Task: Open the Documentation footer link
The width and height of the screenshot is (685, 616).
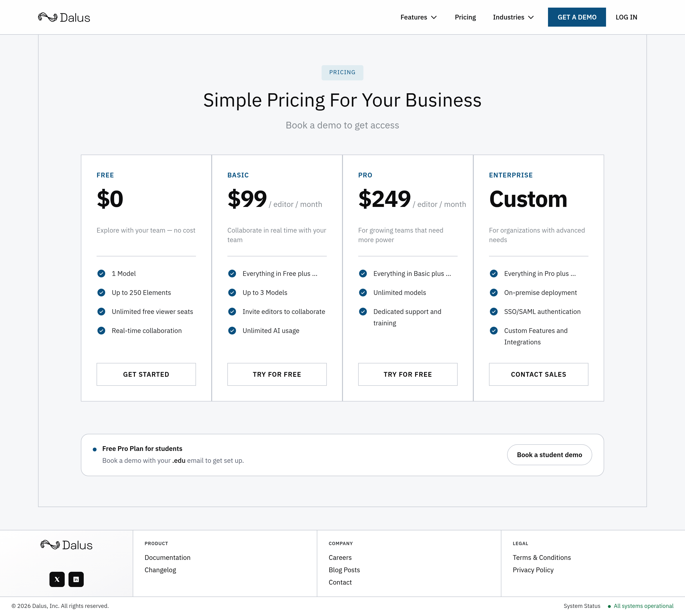Action: pyautogui.click(x=167, y=557)
